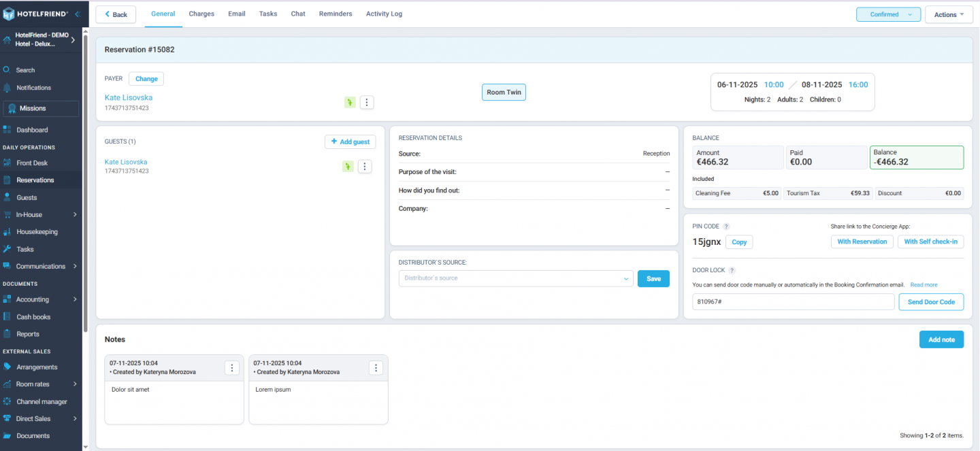Open the three-dot menu beside payer Kate Lisovska
The image size is (980, 451).
point(367,103)
